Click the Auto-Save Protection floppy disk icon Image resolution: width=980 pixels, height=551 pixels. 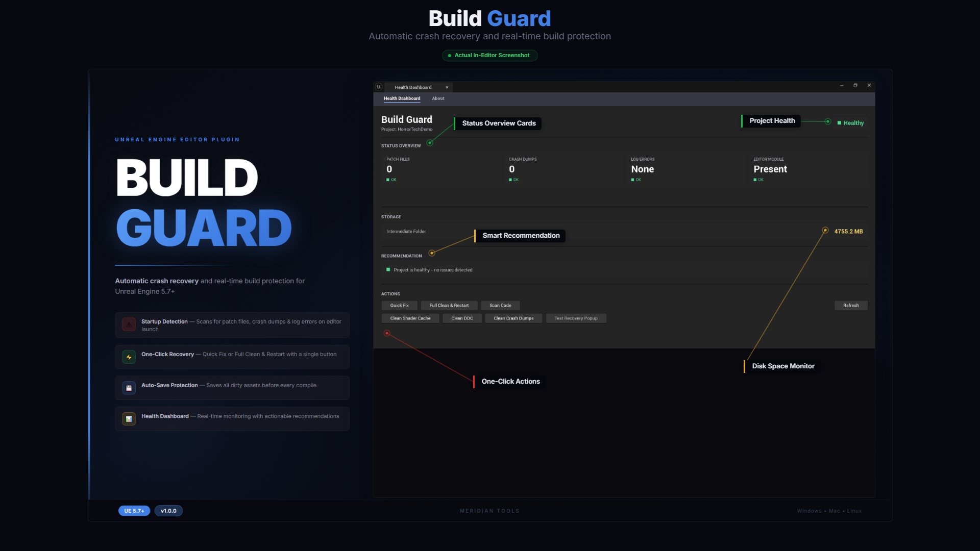coord(129,388)
